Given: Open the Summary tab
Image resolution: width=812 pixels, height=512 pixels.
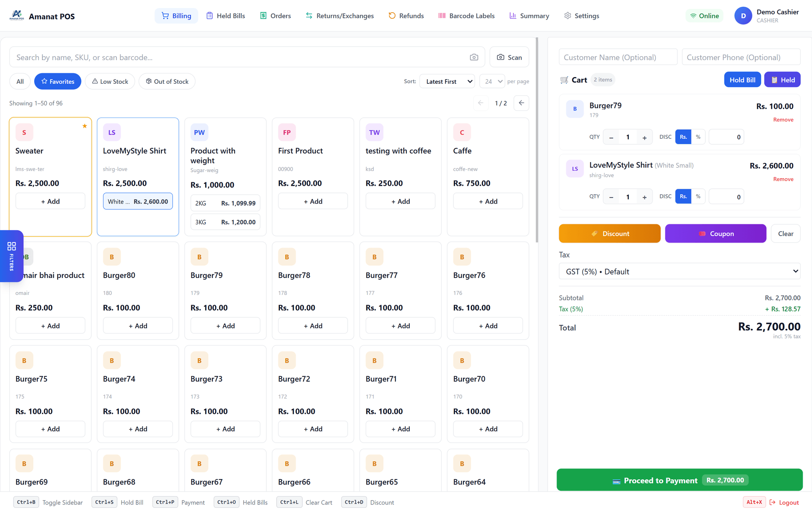Looking at the screenshot, I should [x=529, y=16].
